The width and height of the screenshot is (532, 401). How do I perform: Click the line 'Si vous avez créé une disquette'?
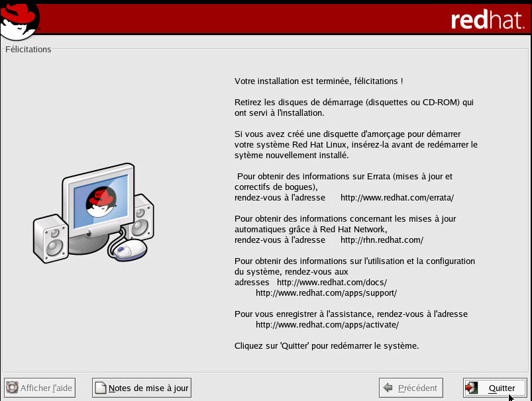347,134
